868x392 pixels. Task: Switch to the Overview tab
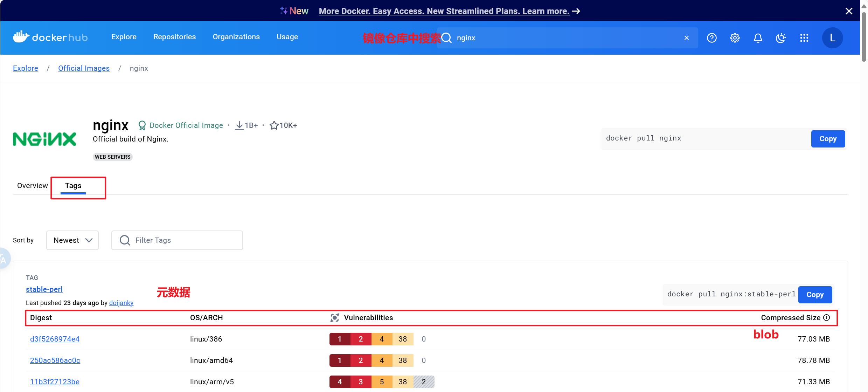(x=33, y=186)
